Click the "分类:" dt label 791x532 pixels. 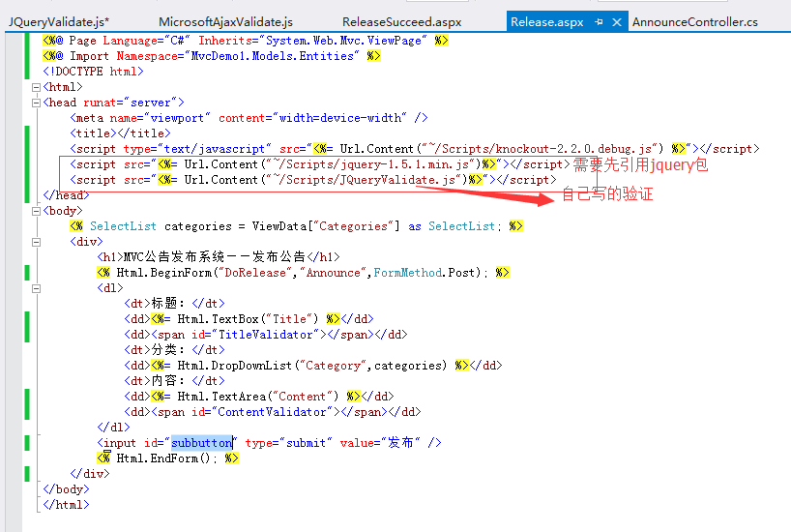click(x=168, y=350)
